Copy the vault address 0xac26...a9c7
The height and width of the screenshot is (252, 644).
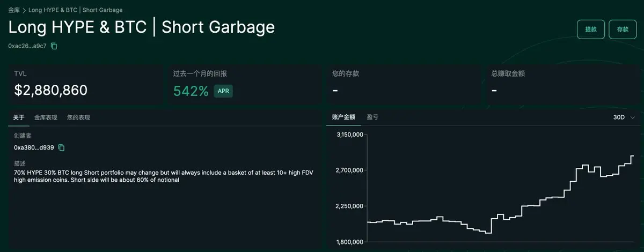[54, 46]
